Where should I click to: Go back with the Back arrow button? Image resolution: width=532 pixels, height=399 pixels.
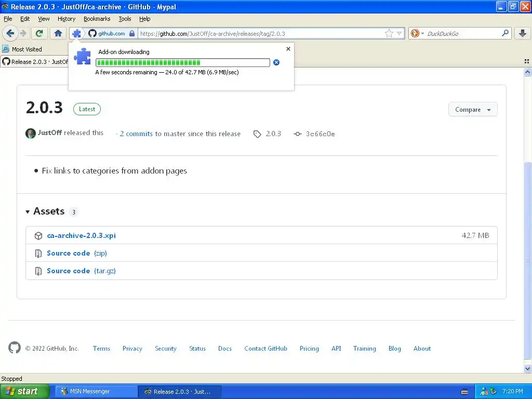click(x=10, y=33)
